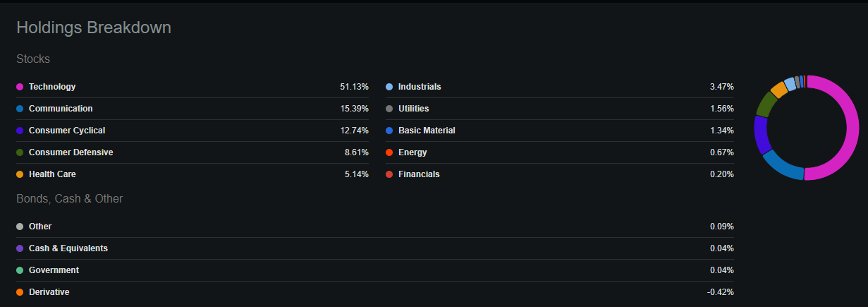Click the Derivative -0.42% value
868x307 pixels.
(x=721, y=292)
